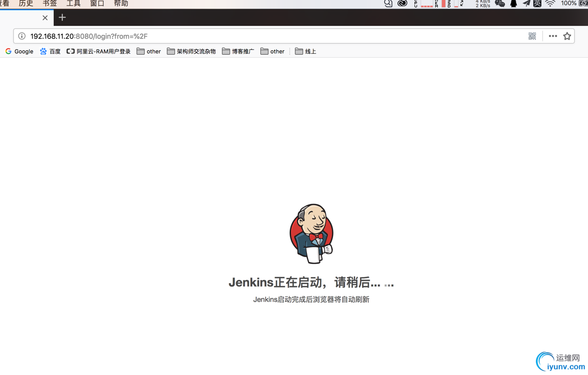Image resolution: width=588 pixels, height=375 pixels.
Task: Open the 书签 menu
Action: click(x=50, y=4)
